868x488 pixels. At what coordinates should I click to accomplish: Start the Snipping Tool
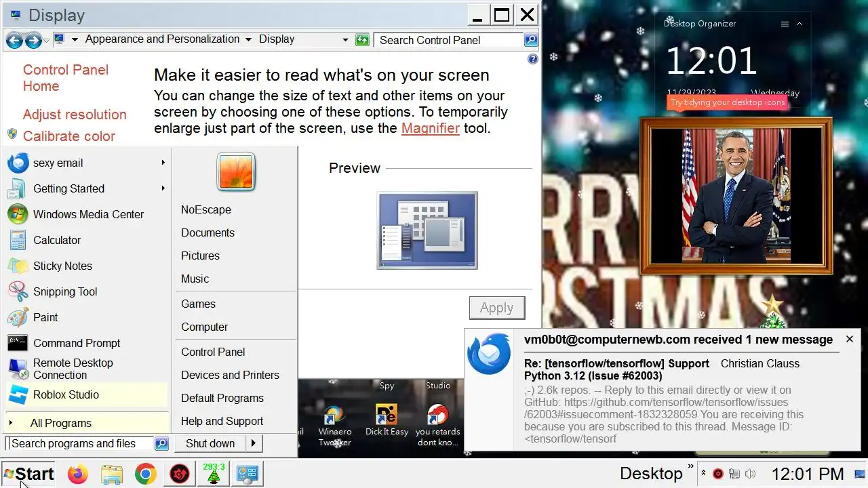point(86,291)
